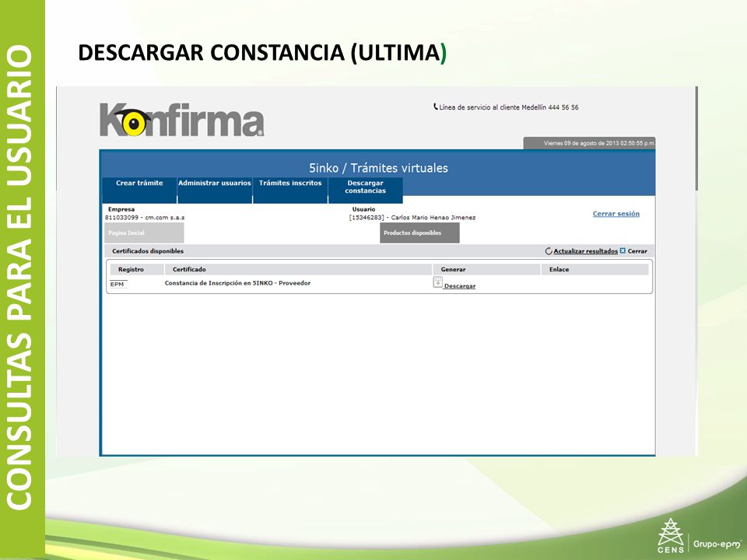Click the blue X close icon

click(622, 250)
